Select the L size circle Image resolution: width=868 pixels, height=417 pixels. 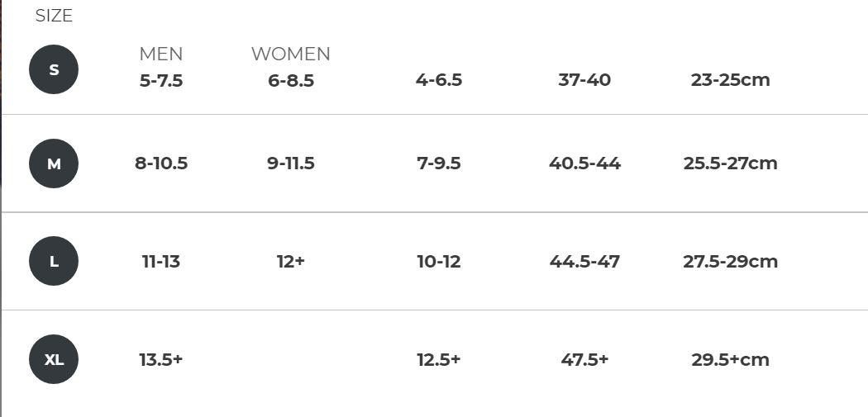54,261
